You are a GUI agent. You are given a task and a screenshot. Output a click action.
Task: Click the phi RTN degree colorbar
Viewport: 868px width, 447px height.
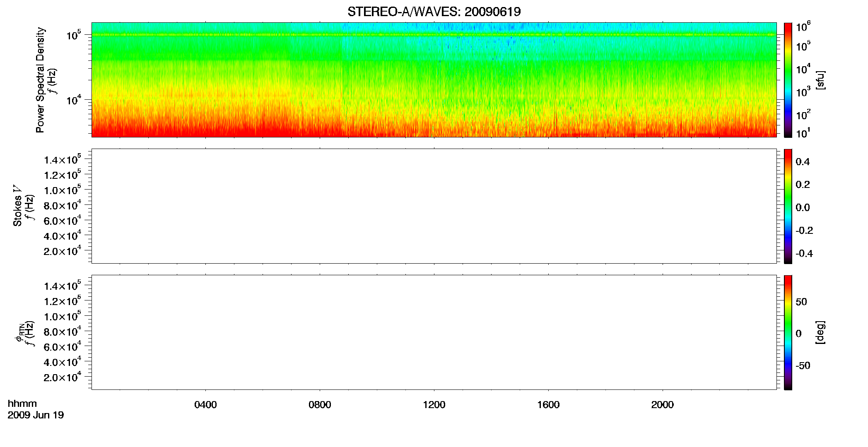[x=788, y=332]
